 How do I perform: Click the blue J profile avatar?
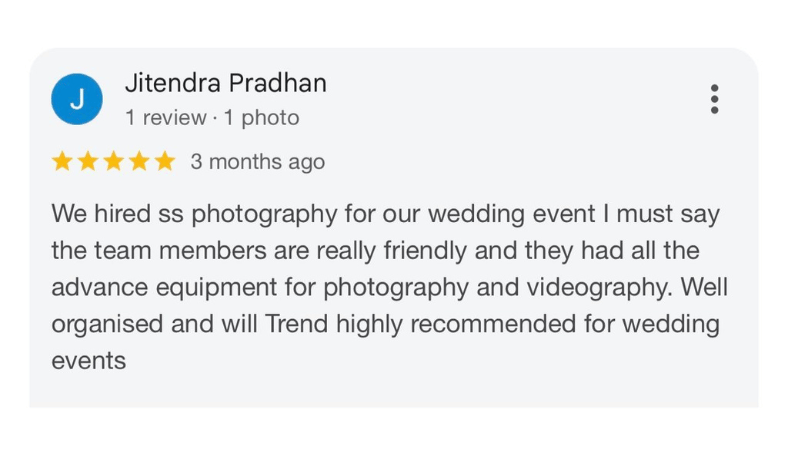(77, 99)
